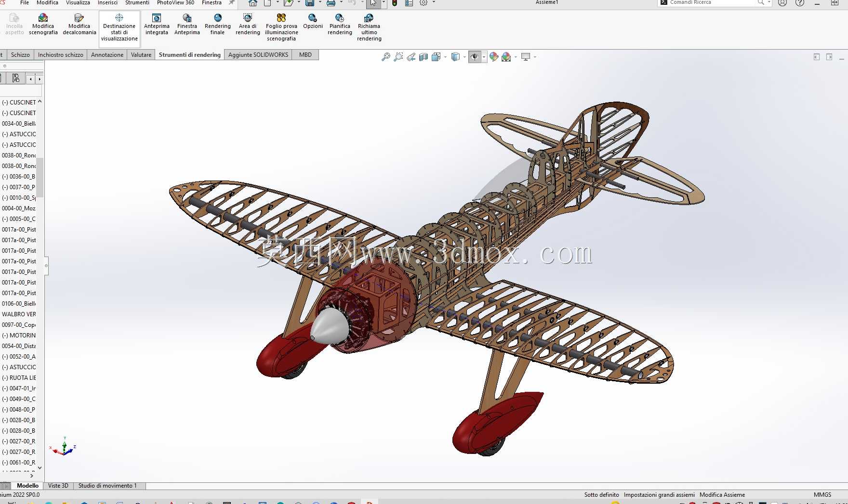Select the Modello bottom tab
This screenshot has height=504, width=848.
tap(27, 486)
